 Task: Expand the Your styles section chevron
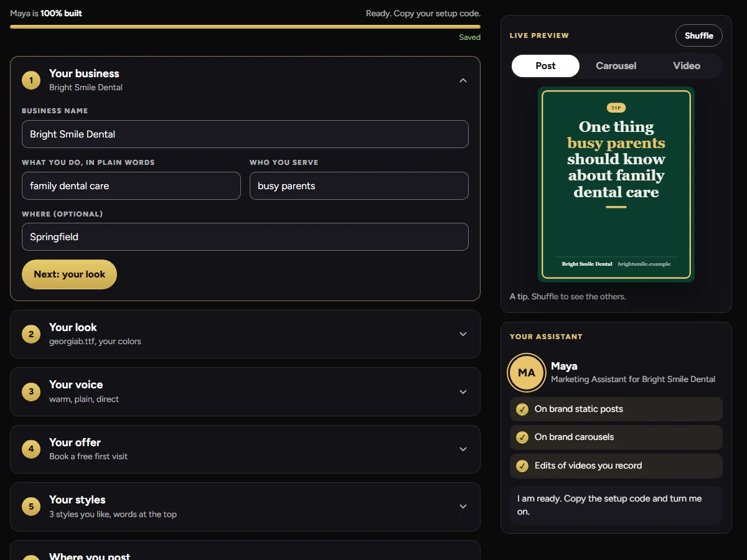(463, 506)
